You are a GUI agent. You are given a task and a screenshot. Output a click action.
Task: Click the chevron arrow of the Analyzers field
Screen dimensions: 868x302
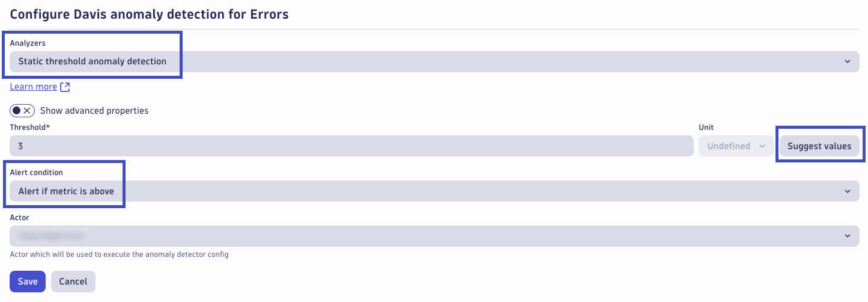(x=847, y=61)
